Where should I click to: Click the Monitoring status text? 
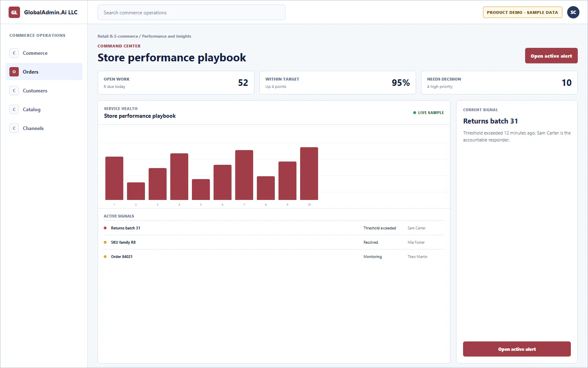[373, 257]
